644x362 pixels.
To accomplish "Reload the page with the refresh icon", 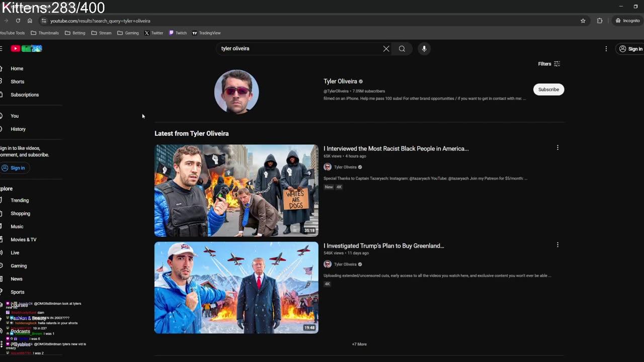I will click(18, 21).
